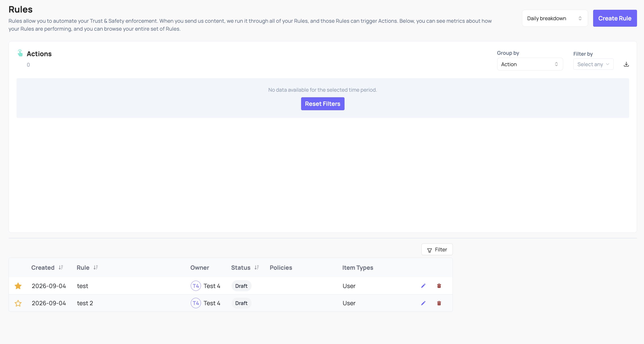644x344 pixels.
Task: Delete the 'test' rule via trash icon
Action: 439,286
